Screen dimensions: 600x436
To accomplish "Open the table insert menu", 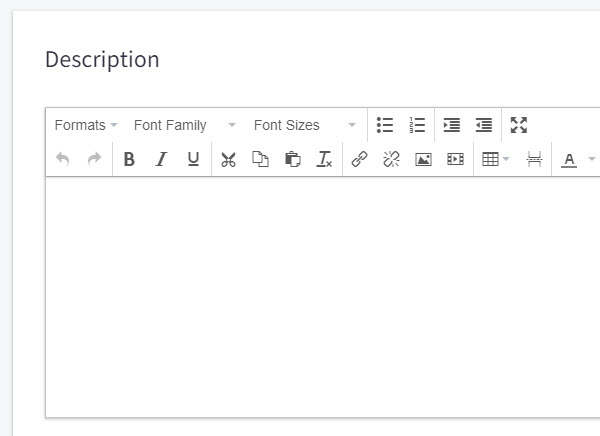I will pos(496,159).
